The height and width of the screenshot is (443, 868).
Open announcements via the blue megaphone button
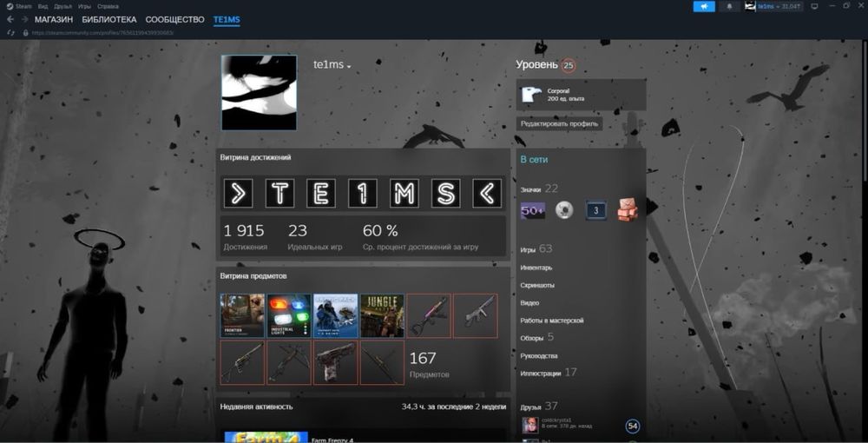pyautogui.click(x=704, y=7)
